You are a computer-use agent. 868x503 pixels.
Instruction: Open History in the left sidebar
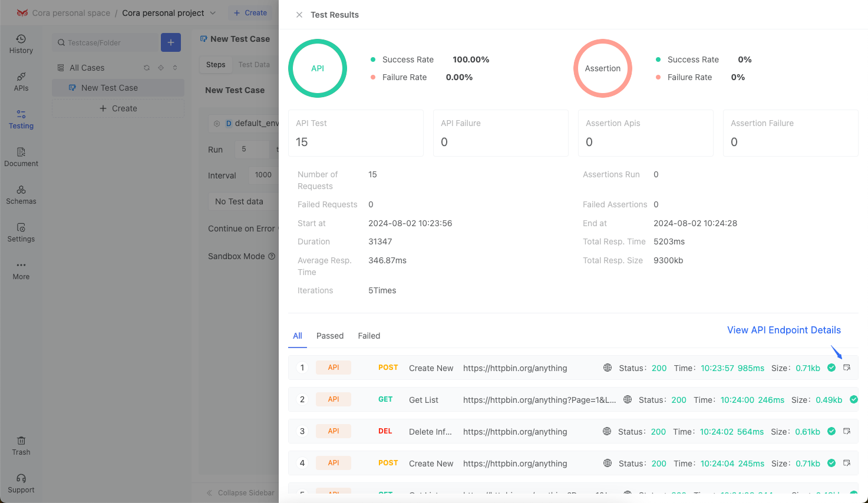(x=21, y=44)
